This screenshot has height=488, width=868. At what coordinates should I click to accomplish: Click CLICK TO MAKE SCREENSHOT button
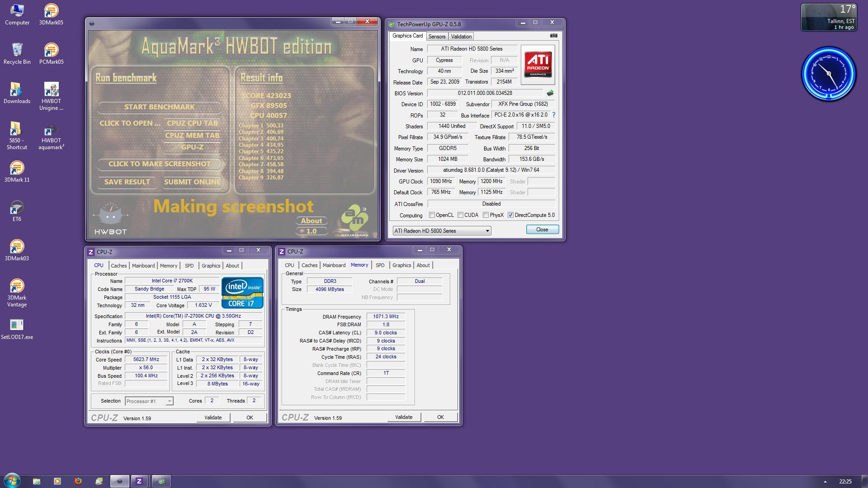pos(160,164)
